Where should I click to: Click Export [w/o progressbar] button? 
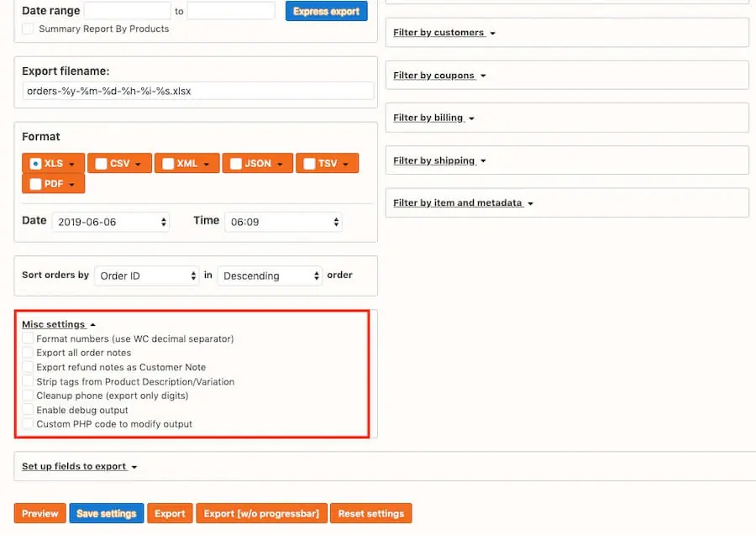coord(261,513)
